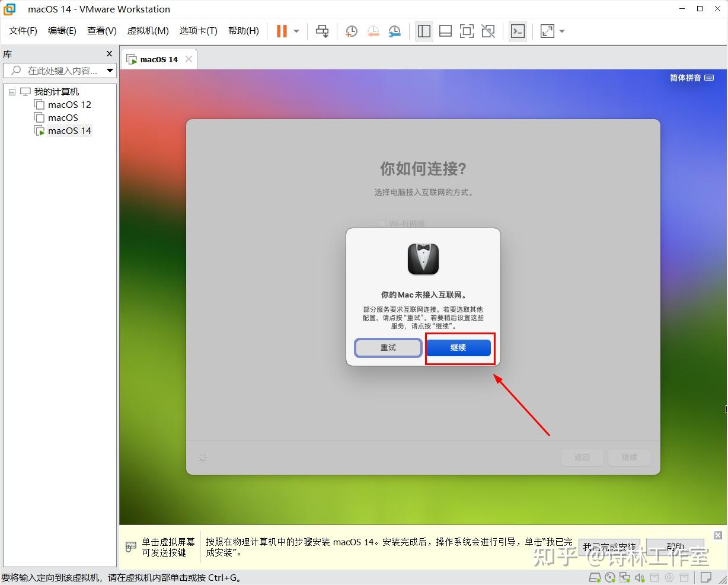Open the stretch mode dropdown arrow
728x585 pixels.
click(x=561, y=31)
